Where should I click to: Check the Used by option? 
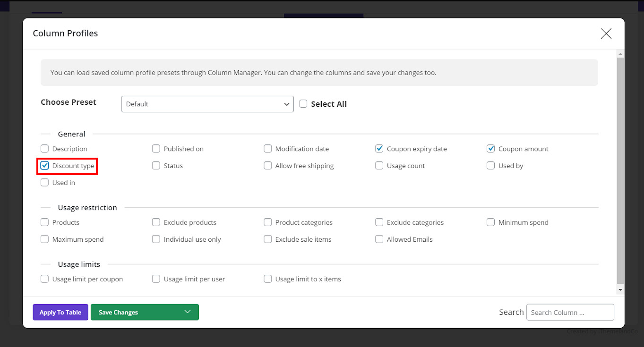click(490, 166)
